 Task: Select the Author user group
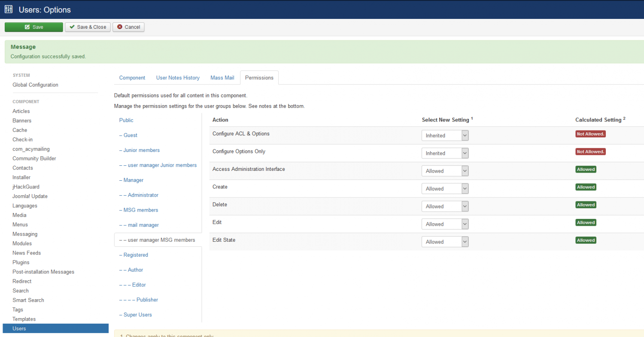[x=131, y=270]
